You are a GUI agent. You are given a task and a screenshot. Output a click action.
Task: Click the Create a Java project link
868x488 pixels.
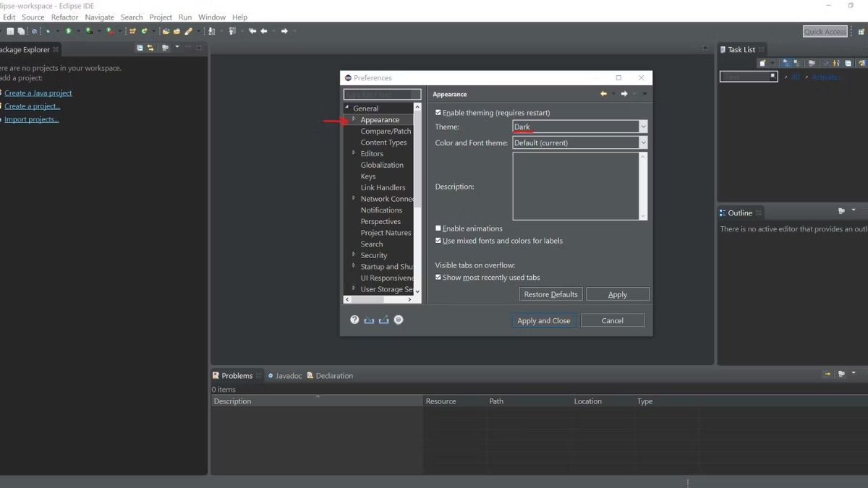click(38, 93)
